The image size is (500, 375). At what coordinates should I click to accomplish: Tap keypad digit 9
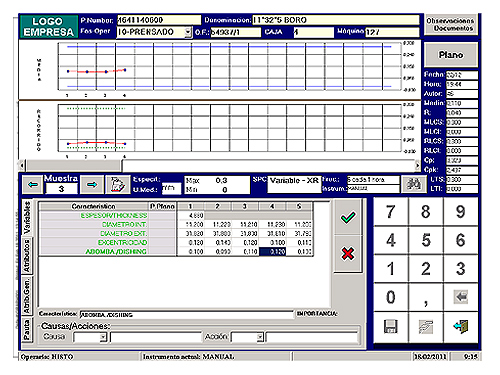pos(461,212)
